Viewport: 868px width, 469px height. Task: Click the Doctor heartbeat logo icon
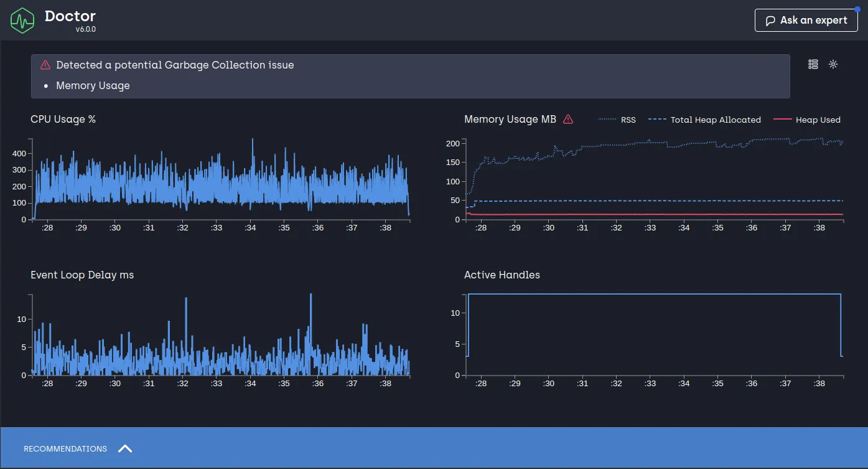point(22,21)
